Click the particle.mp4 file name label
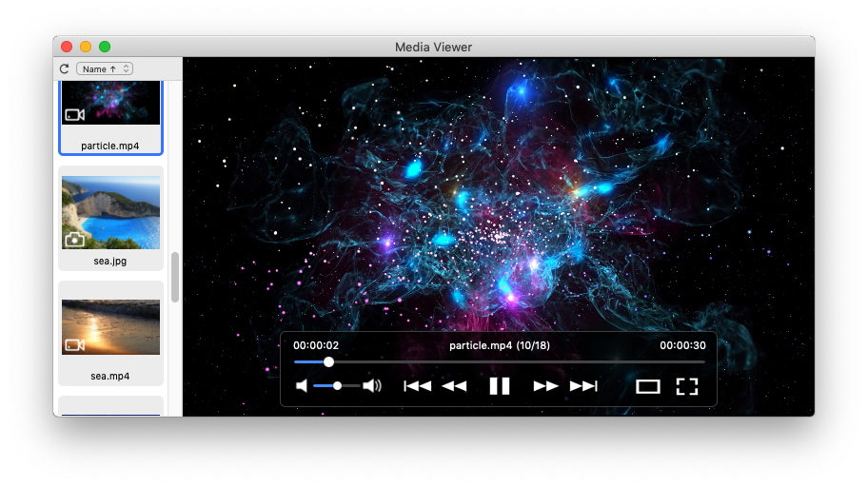Image resolution: width=868 pixels, height=487 pixels. click(x=110, y=146)
